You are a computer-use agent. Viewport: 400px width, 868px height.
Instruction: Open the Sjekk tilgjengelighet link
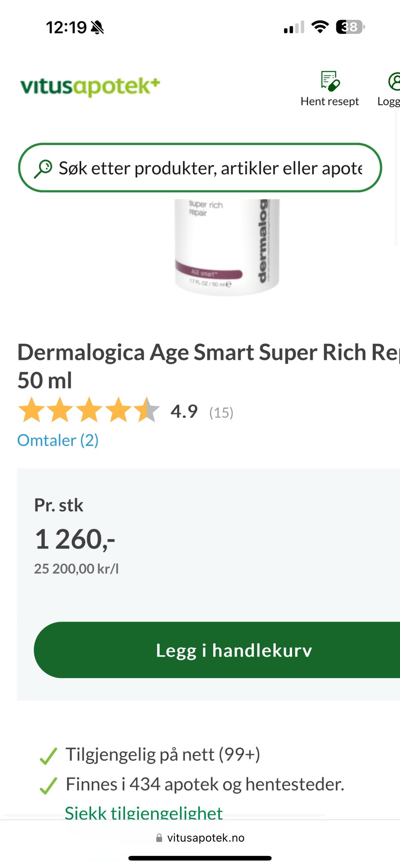144,812
